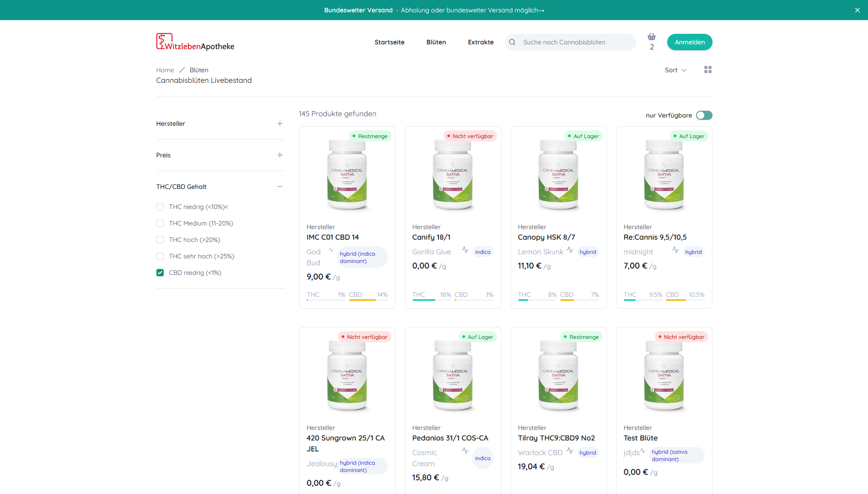The width and height of the screenshot is (868, 494).
Task: Open 420 Sungrown 25/1 CA JEL title
Action: tap(346, 443)
